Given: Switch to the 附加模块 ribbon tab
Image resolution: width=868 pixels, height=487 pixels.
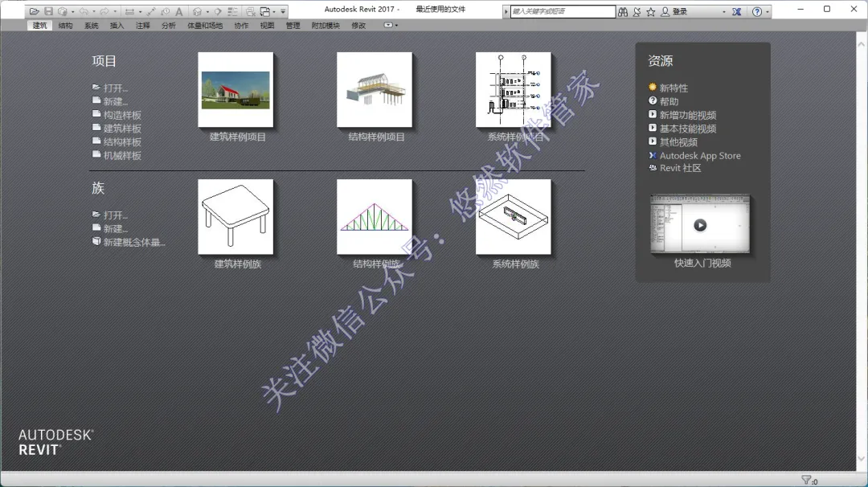Looking at the screenshot, I should (x=325, y=26).
